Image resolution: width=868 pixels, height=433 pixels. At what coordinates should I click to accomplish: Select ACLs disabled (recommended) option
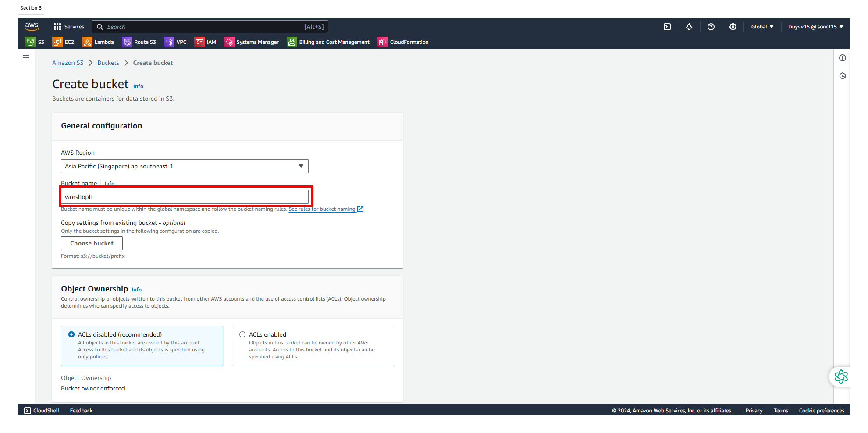pos(71,334)
